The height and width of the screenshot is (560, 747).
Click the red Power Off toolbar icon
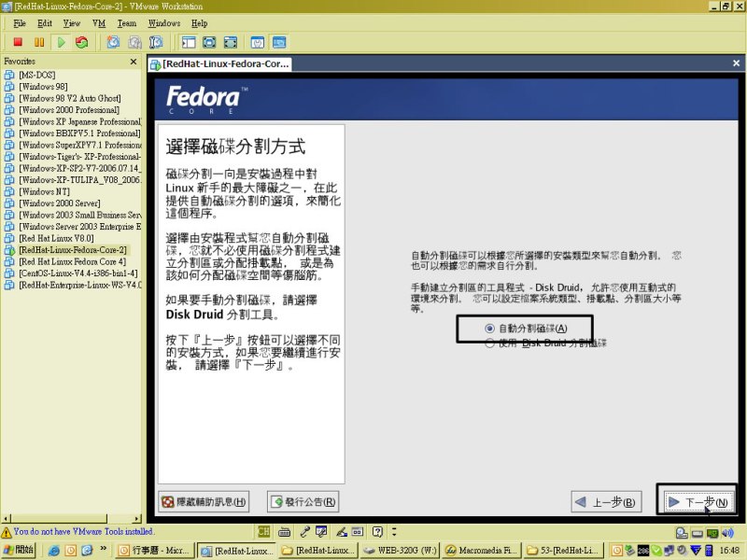coord(18,42)
